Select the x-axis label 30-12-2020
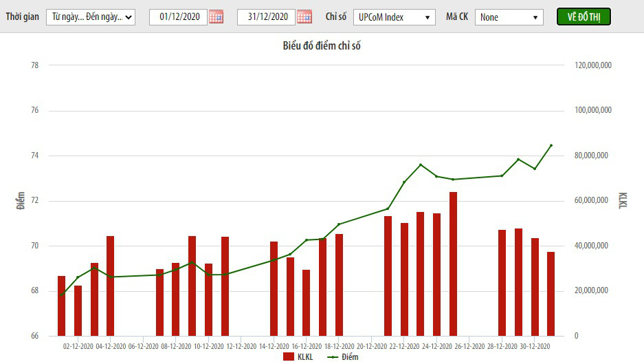This screenshot has height=362, width=644. 535,346
